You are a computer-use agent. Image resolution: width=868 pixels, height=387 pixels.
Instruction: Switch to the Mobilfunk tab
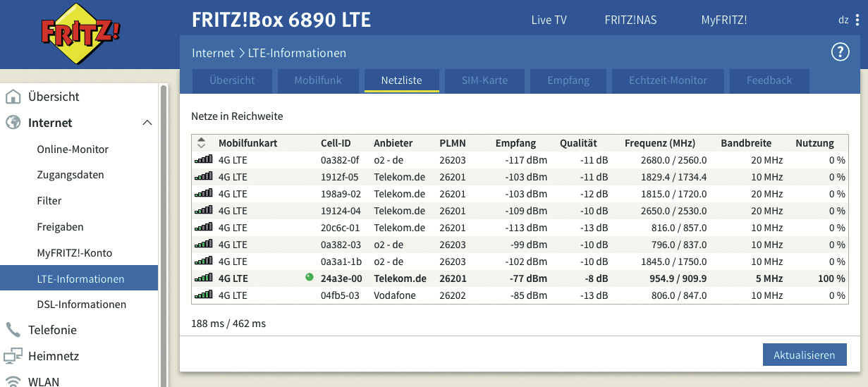[x=317, y=80]
